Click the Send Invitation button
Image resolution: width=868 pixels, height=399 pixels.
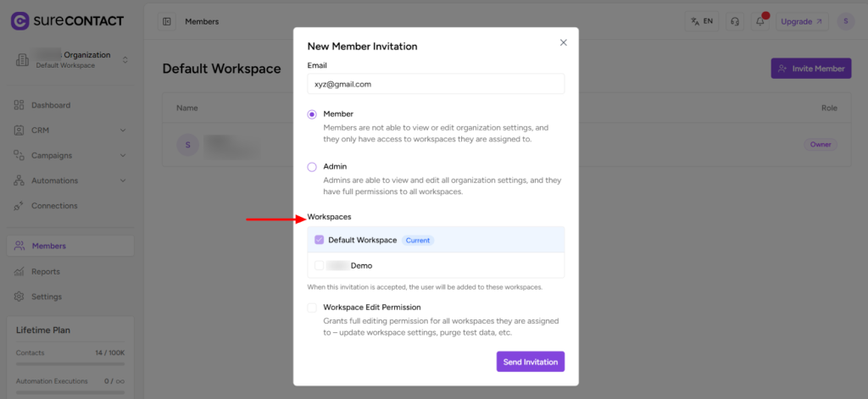click(x=530, y=362)
